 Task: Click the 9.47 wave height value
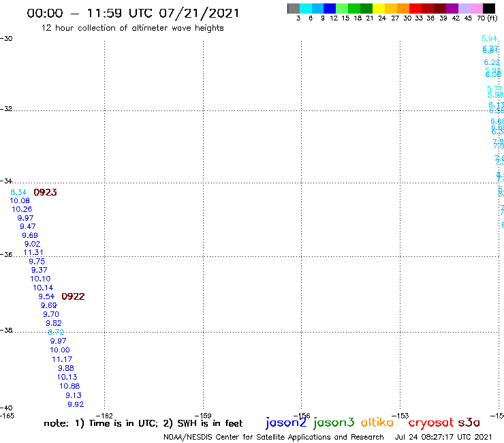point(28,226)
